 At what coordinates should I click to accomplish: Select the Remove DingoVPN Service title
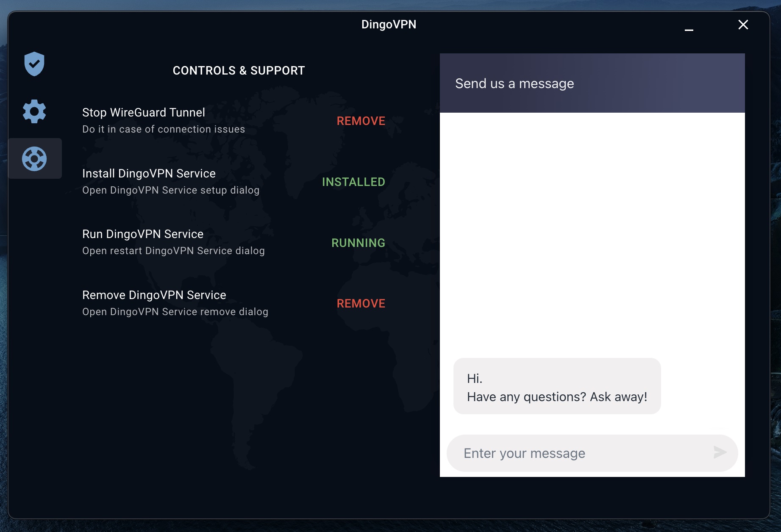(x=154, y=295)
